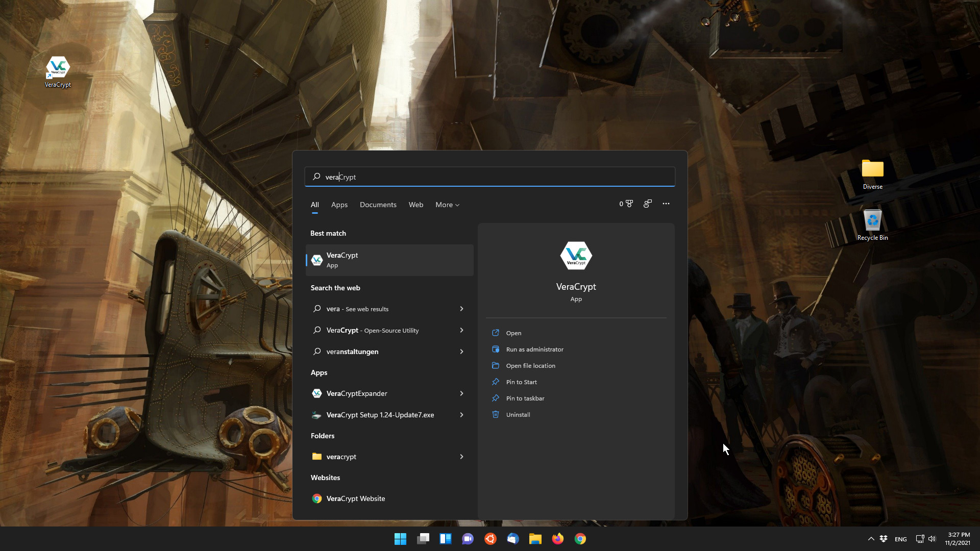Select the All search filter tab
The image size is (980, 551).
[x=314, y=205]
